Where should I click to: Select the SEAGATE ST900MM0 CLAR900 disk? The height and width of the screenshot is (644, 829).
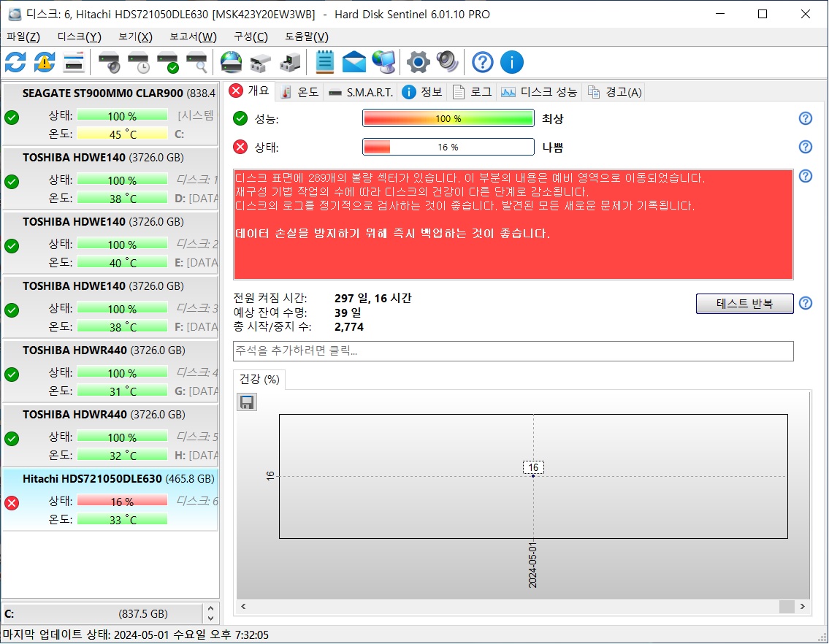coord(110,114)
